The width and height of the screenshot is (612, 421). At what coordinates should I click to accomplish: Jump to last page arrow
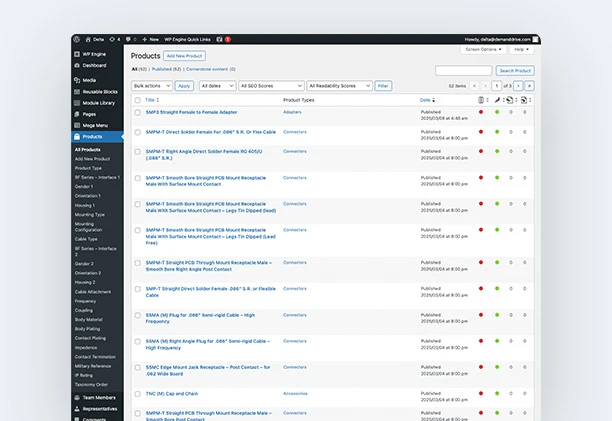[529, 86]
